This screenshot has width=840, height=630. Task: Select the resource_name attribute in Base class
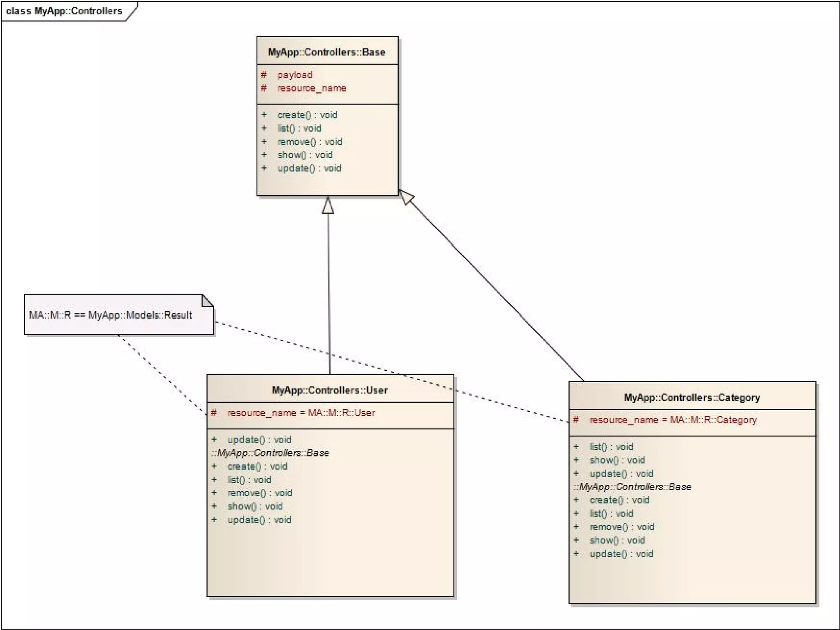pos(311,88)
